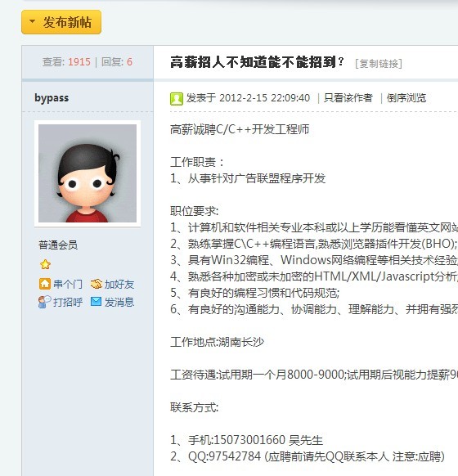The image size is (458, 476).
Task: Open the bypass username link
Action: 52,98
